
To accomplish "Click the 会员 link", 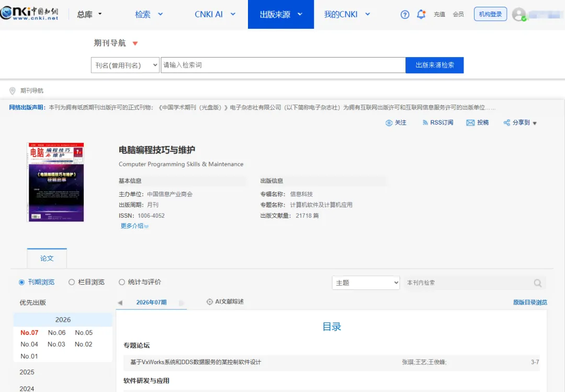I will (458, 15).
